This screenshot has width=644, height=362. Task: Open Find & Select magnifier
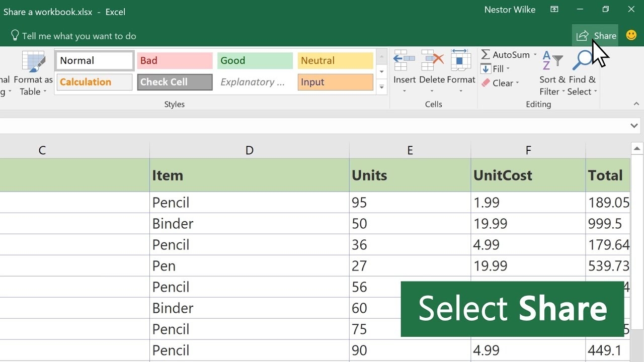[x=583, y=63]
